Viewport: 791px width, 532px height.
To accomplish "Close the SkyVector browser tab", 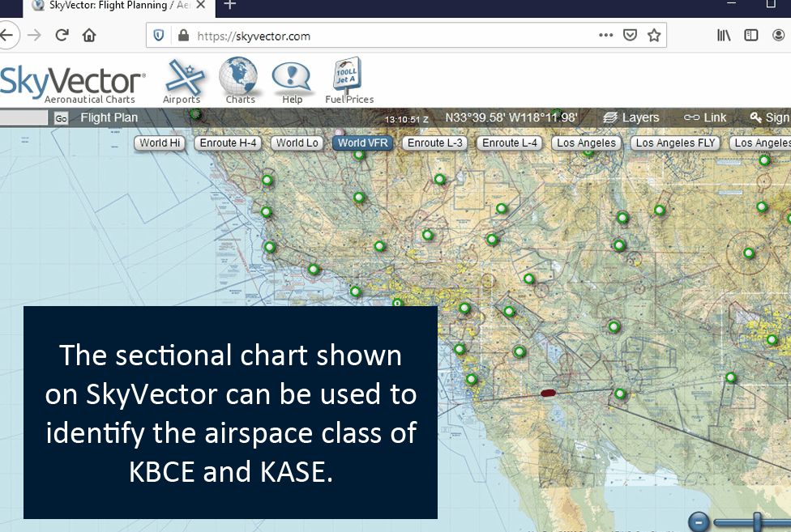I will pos(200,5).
